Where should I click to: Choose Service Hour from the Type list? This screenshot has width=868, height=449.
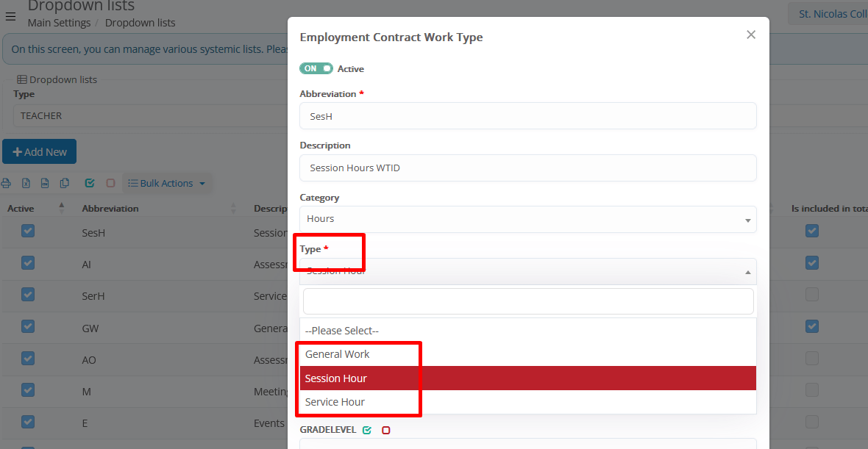[x=335, y=402]
